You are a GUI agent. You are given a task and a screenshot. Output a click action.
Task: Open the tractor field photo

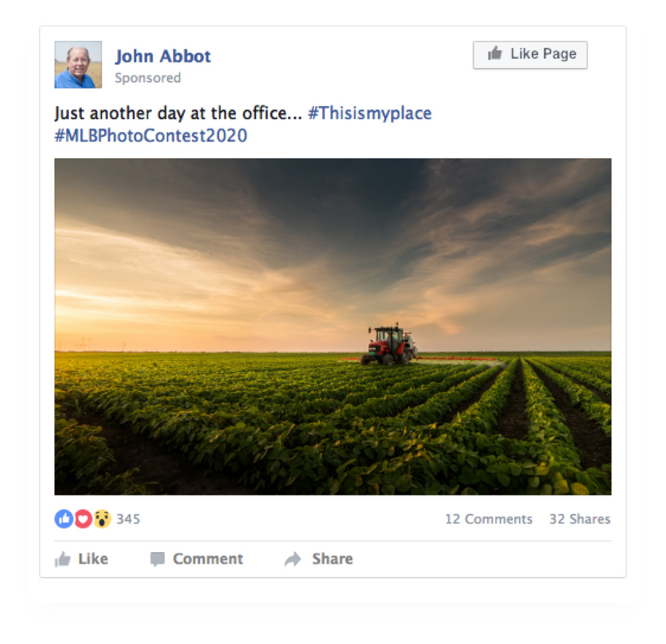(x=333, y=327)
